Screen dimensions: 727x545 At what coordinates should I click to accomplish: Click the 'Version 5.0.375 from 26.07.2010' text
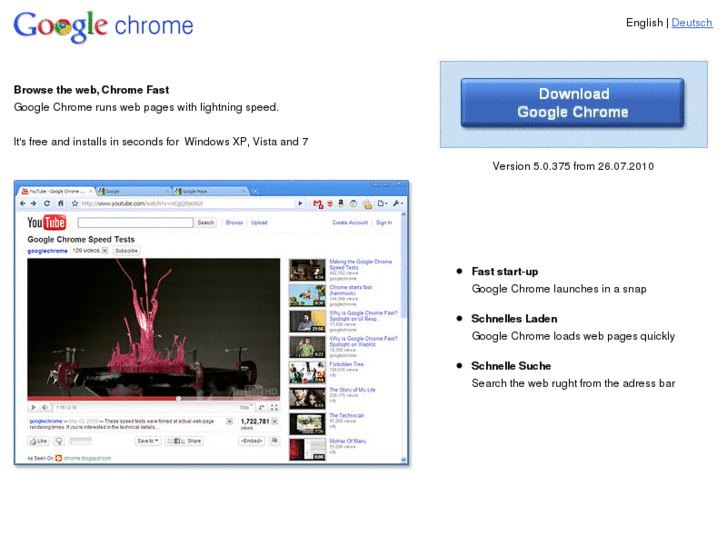click(x=573, y=167)
